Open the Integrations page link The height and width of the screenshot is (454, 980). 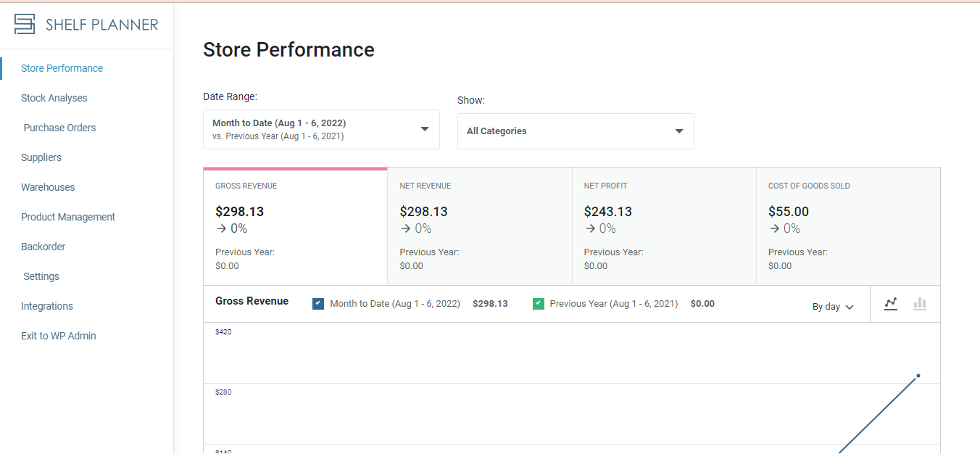(x=47, y=306)
